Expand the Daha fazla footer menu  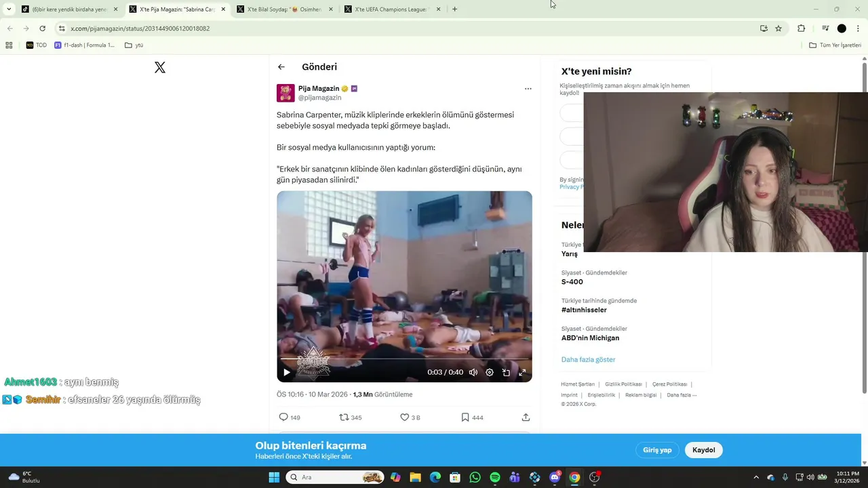point(682,395)
